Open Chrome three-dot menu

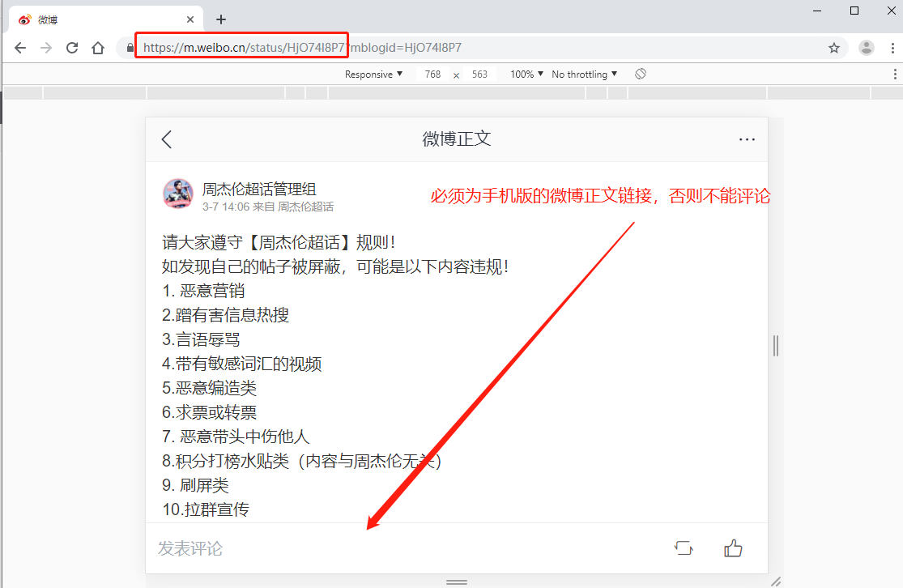[x=892, y=48]
